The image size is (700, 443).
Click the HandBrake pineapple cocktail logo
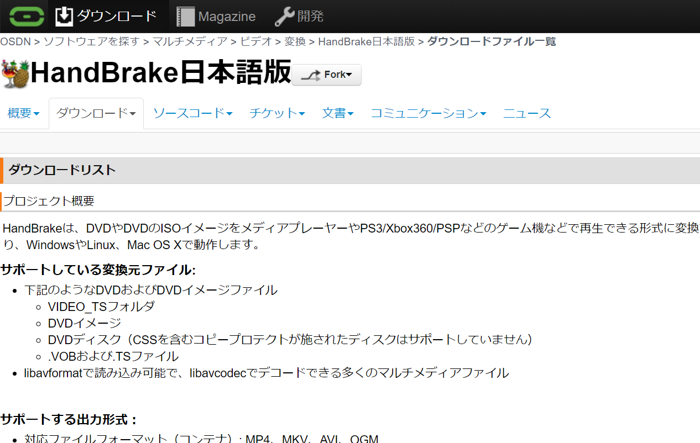pyautogui.click(x=15, y=74)
